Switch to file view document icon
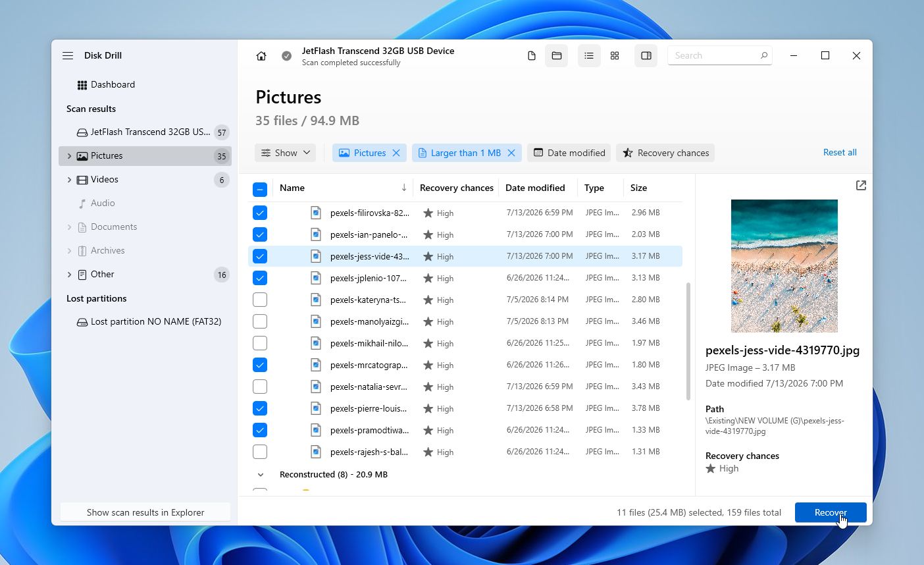Viewport: 924px width, 565px height. click(x=532, y=56)
